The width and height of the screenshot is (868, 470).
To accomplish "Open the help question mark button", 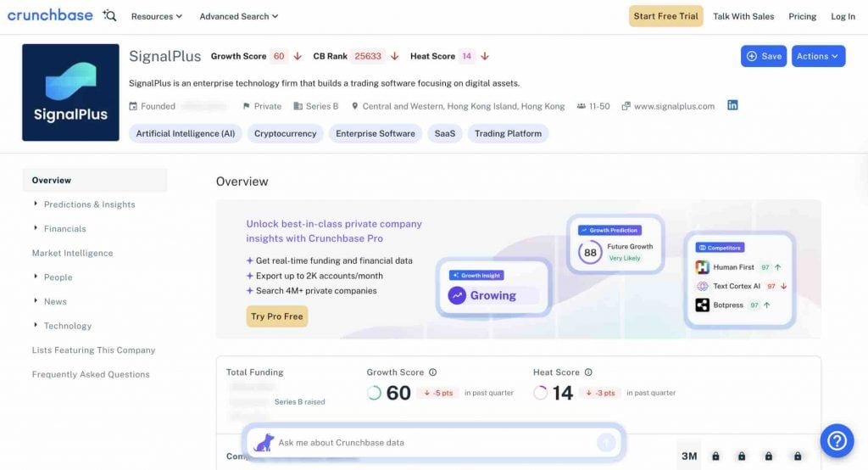I will [x=837, y=440].
